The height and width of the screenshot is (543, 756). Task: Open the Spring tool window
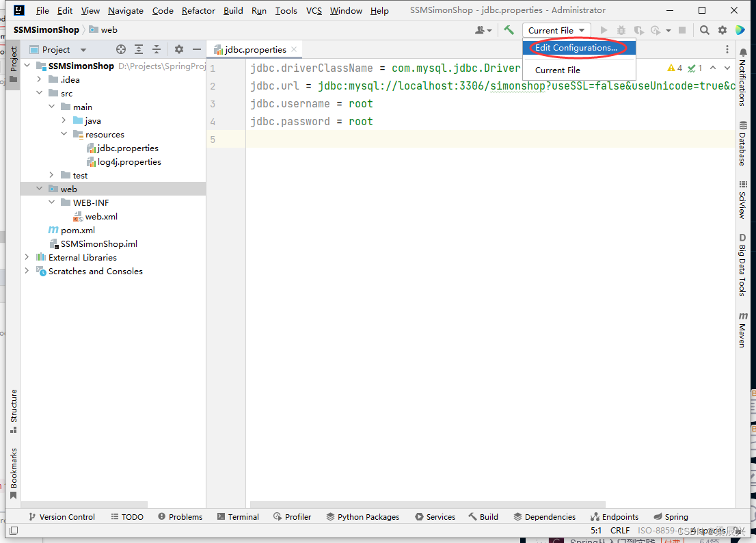pos(671,516)
